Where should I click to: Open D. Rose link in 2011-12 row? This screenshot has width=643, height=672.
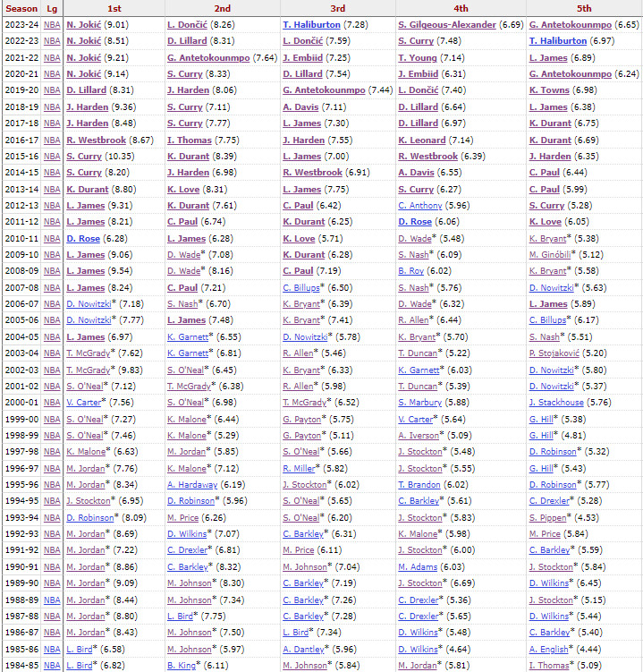click(x=415, y=222)
